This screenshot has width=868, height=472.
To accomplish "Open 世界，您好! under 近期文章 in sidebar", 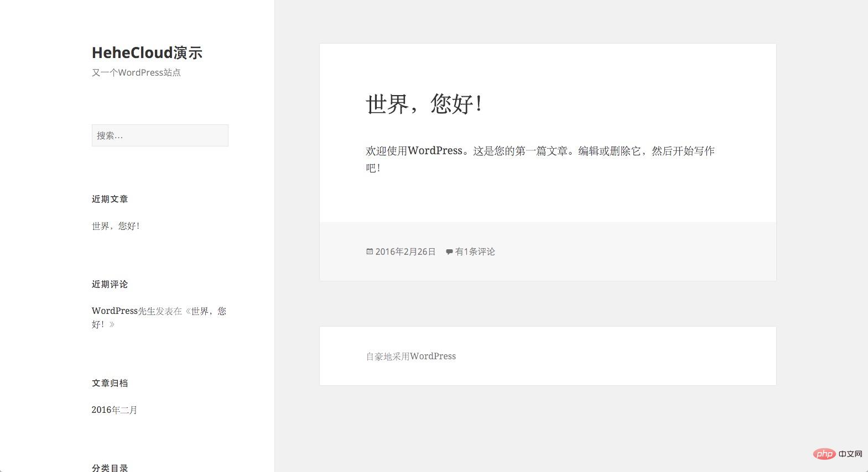I will pyautogui.click(x=116, y=226).
